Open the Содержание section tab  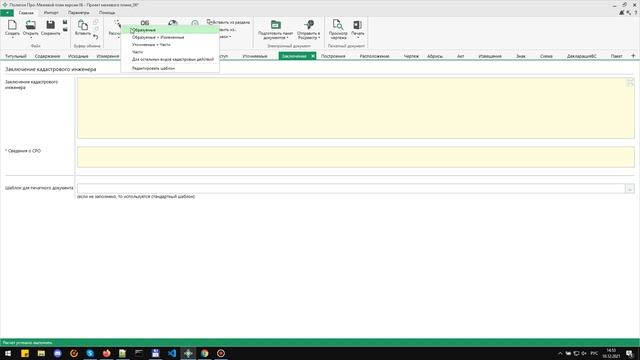click(47, 56)
